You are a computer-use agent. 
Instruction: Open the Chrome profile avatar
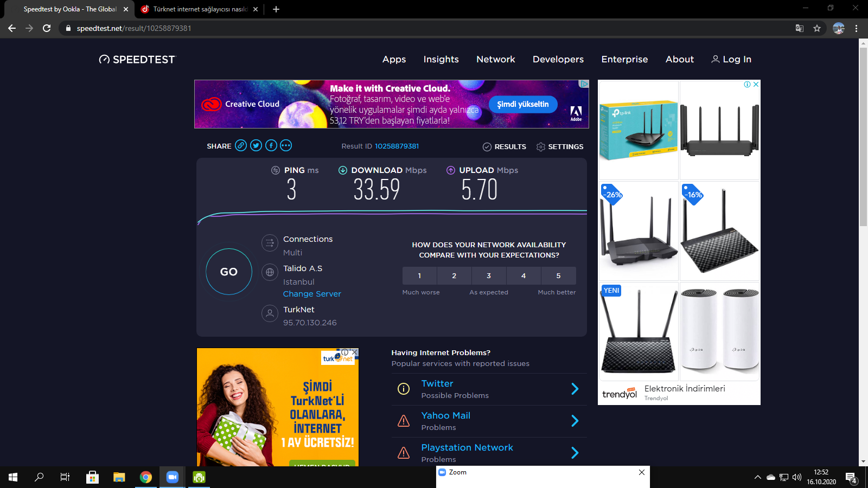pyautogui.click(x=839, y=28)
